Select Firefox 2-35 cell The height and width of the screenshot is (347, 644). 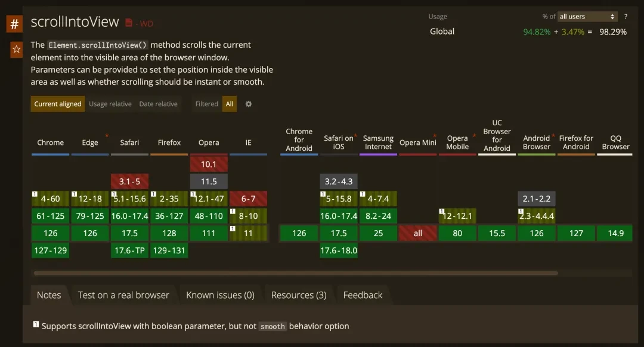(169, 199)
